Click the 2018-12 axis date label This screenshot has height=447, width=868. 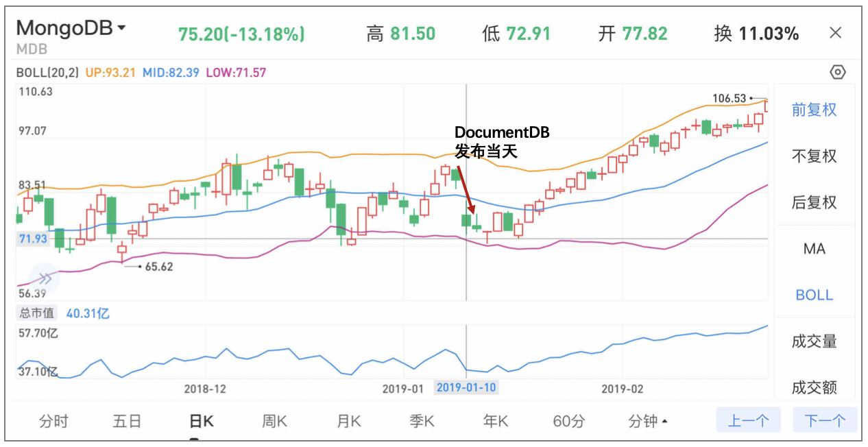(205, 389)
